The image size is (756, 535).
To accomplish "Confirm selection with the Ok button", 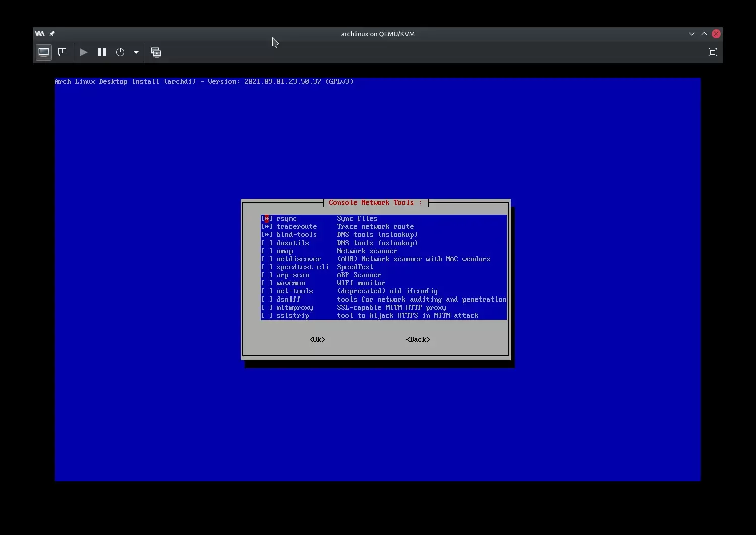I will [x=317, y=340].
